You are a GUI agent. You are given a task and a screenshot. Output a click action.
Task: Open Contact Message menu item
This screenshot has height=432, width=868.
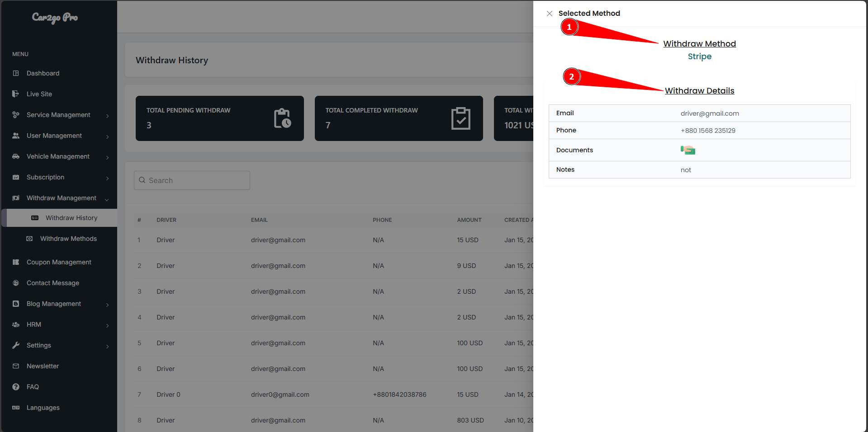(53, 283)
